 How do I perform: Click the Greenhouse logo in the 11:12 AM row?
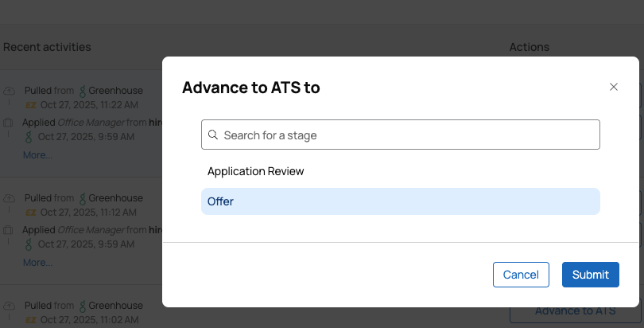83,198
